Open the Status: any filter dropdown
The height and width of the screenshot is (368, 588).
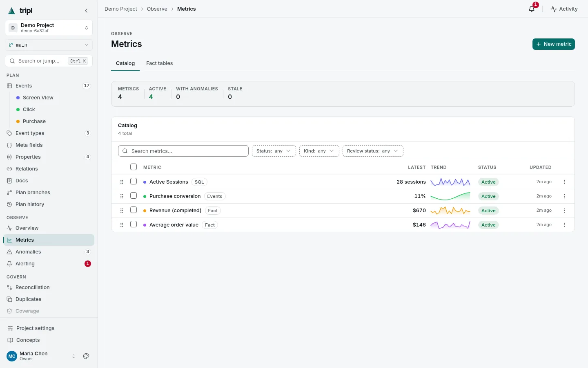point(274,151)
